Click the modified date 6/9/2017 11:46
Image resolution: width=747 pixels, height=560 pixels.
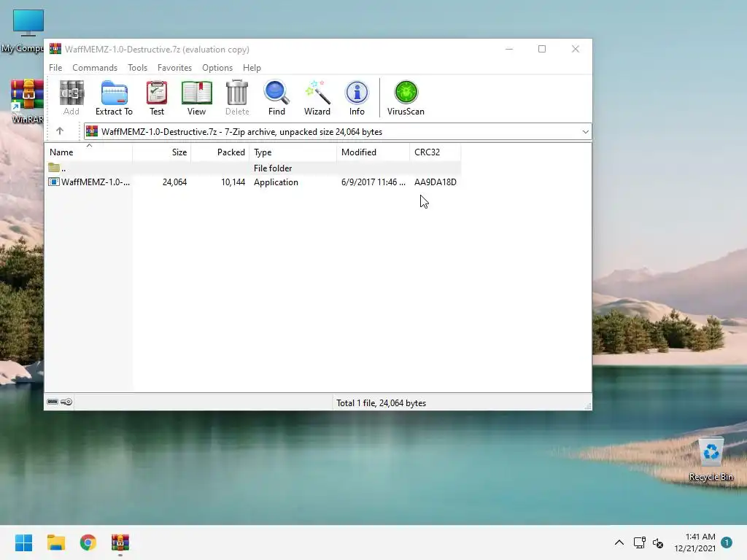[373, 182]
